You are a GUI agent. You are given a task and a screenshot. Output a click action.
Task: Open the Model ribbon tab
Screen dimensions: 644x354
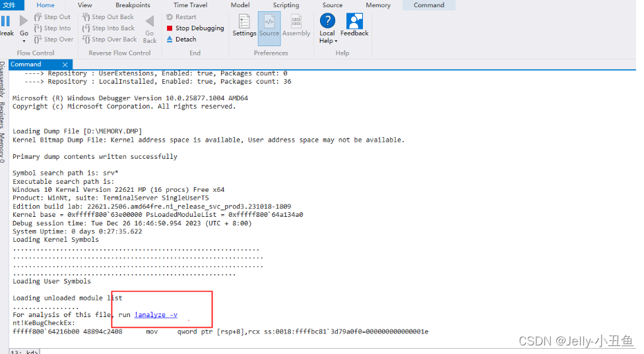240,5
